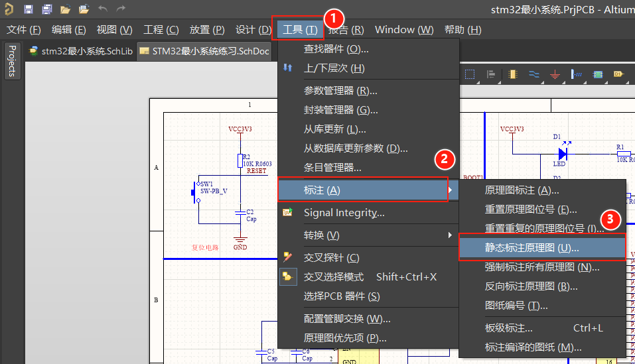Viewport: 635px width, 364px height.
Task: Click the Altium logo icon
Action: click(x=9, y=9)
